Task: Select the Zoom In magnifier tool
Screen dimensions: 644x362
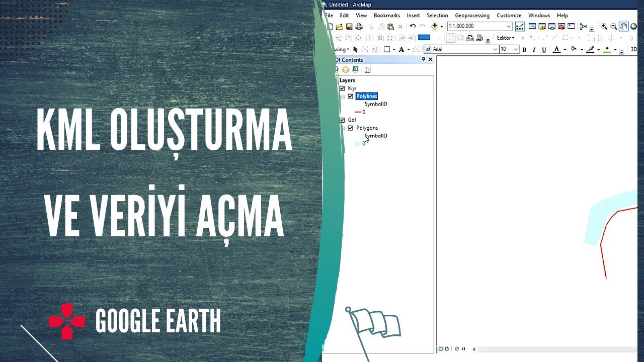Action: (x=604, y=26)
